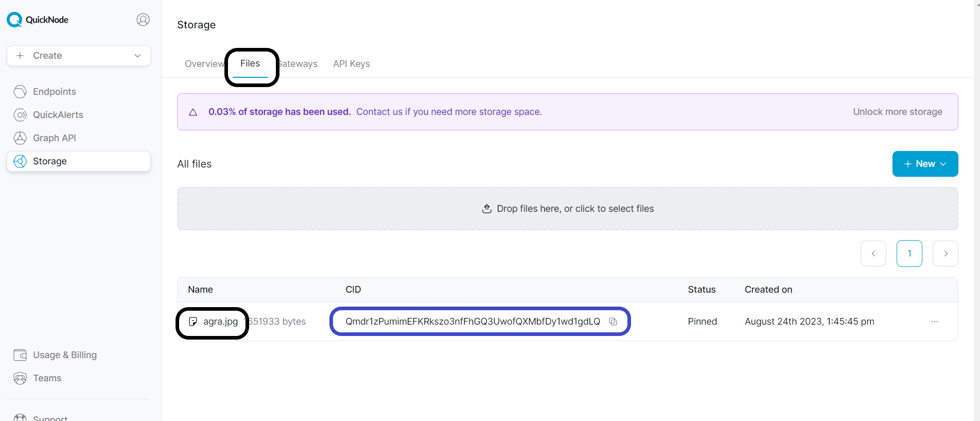Open the user account profile icon

click(143, 20)
